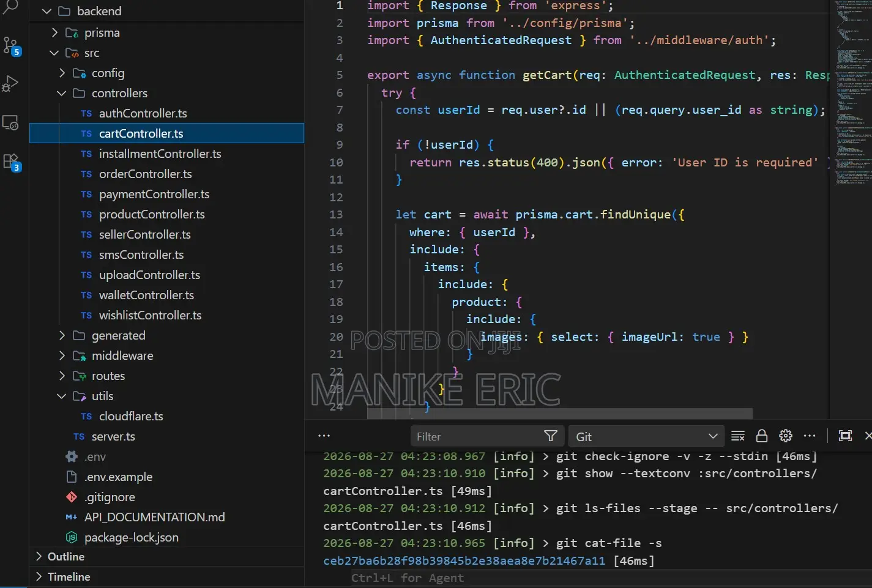Collapse the utils folder chevron

62,396
